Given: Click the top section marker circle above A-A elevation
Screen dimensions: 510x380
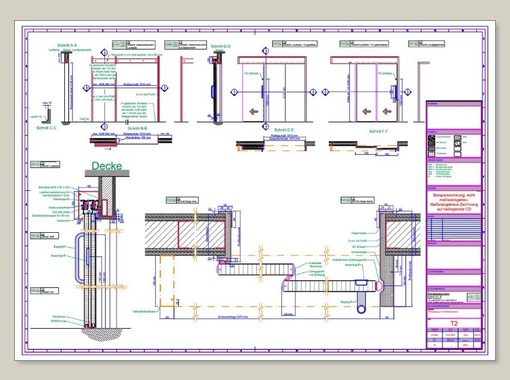Looking at the screenshot, I should pyautogui.click(x=104, y=53).
